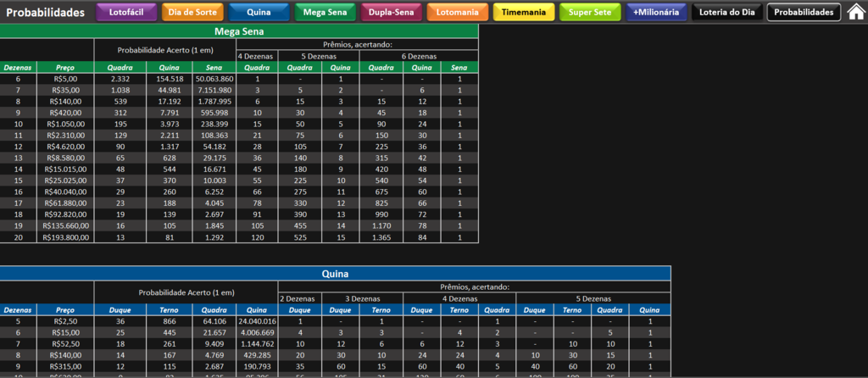Click the Probabilidades page title
The height and width of the screenshot is (378, 868).
click(46, 12)
